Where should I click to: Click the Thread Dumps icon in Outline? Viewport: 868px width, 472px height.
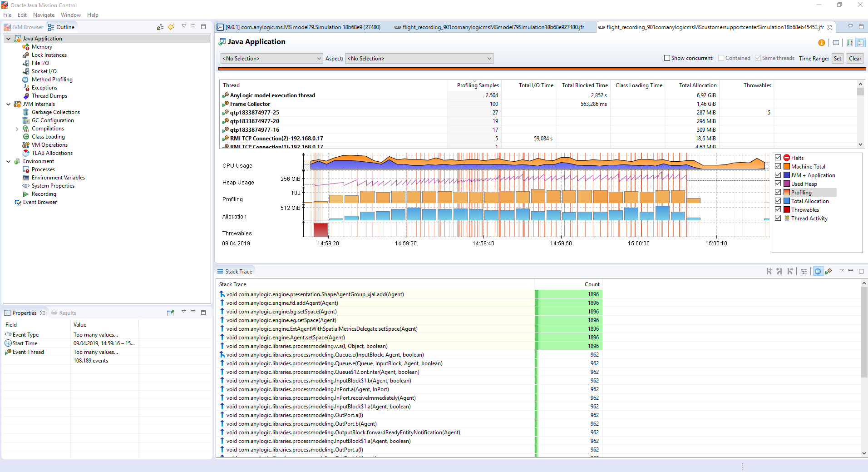26,96
